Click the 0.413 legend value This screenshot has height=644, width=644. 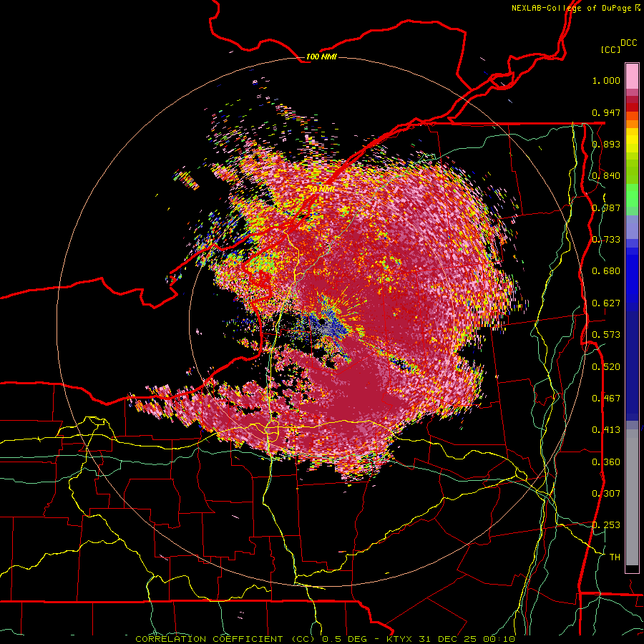tap(606, 430)
